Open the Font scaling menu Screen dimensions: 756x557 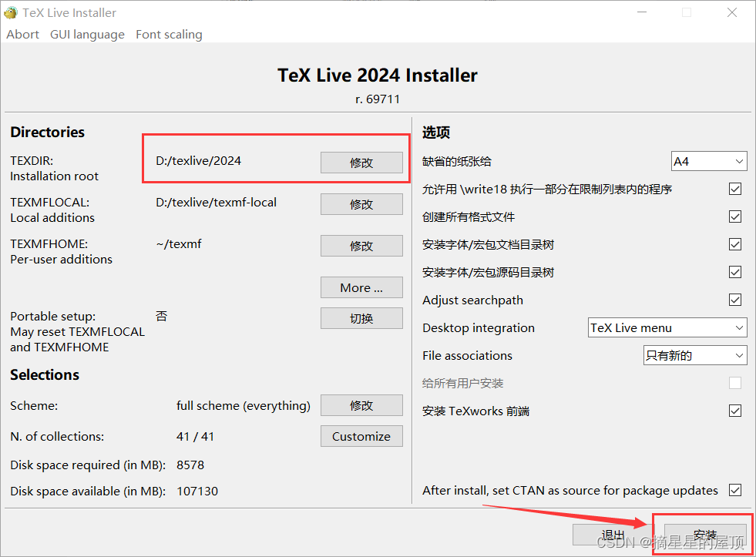pos(169,35)
